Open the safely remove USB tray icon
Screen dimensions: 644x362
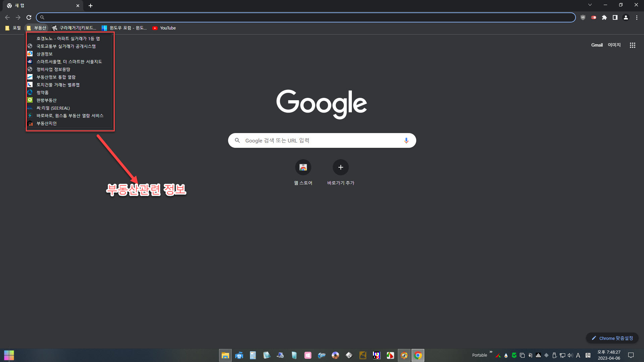pos(554,355)
